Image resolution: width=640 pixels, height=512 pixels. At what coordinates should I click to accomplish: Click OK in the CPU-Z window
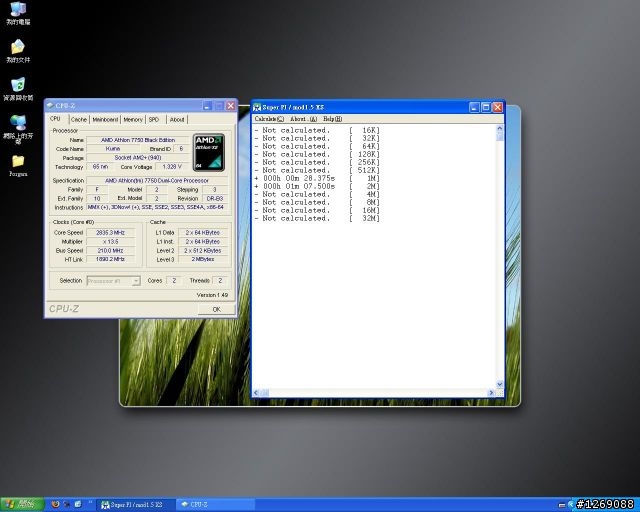216,309
